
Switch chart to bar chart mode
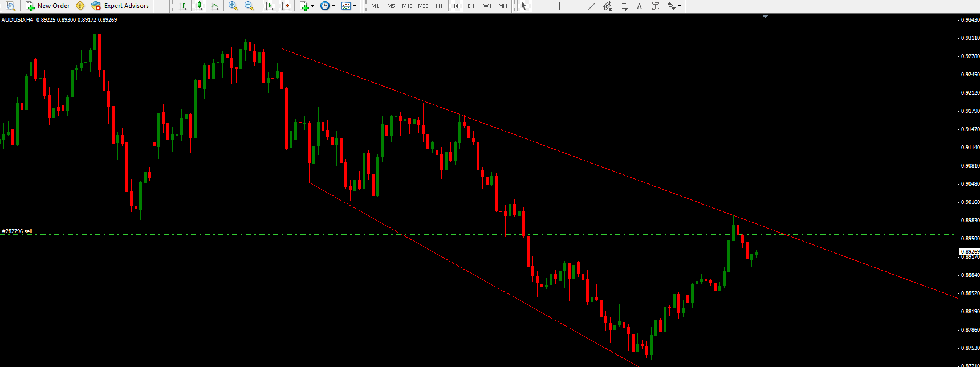(182, 6)
